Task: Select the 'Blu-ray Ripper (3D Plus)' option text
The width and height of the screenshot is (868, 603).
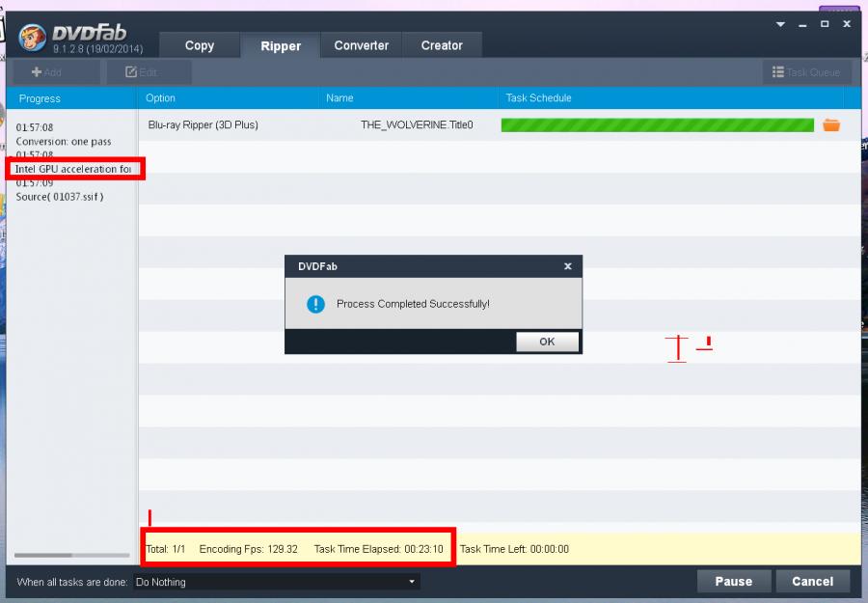Action: 203,125
